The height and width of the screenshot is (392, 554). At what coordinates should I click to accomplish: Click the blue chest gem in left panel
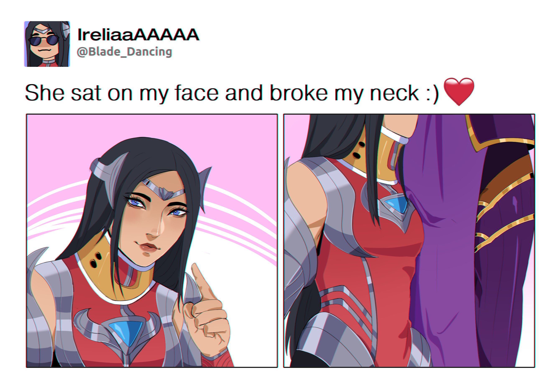pos(126,331)
